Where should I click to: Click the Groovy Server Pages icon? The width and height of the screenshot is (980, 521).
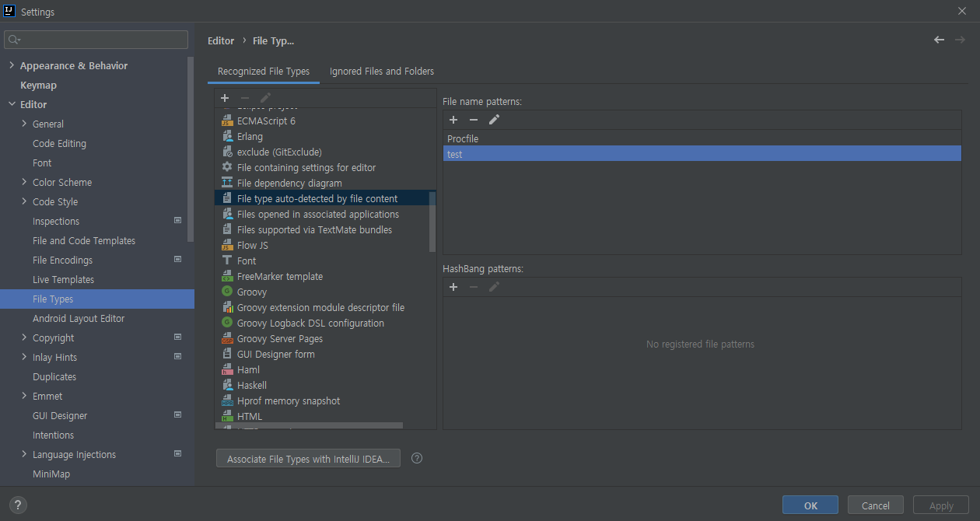coord(227,339)
